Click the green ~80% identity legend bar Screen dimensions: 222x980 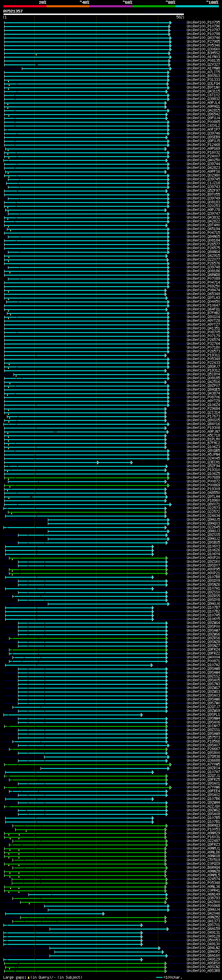pyautogui.click(x=154, y=6)
